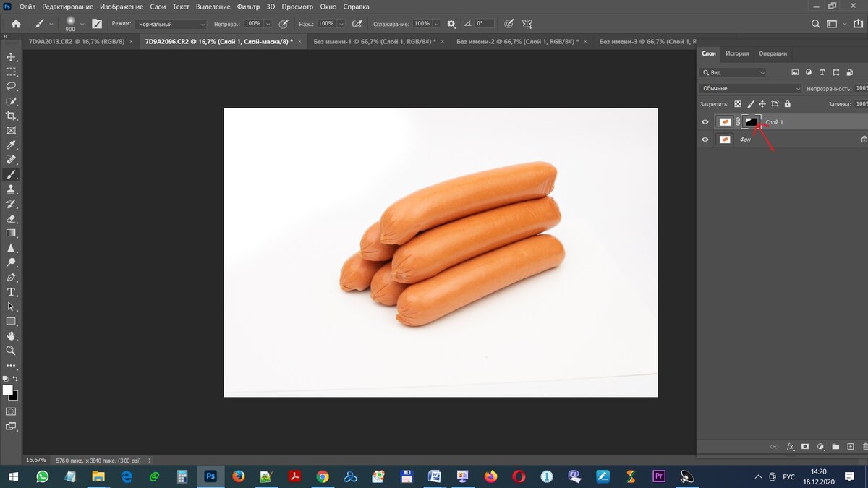The width and height of the screenshot is (868, 488).
Task: Toggle lock position icon
Action: (x=762, y=104)
